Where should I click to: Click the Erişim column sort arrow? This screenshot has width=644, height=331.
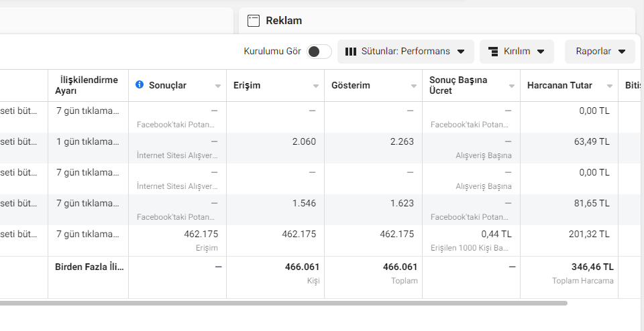click(x=316, y=86)
